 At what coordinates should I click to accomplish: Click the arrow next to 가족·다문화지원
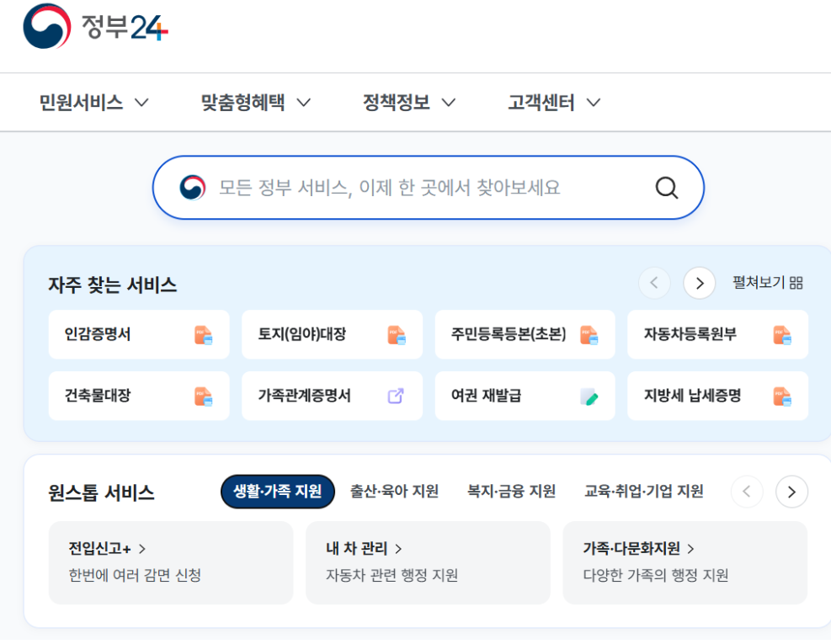(x=690, y=549)
